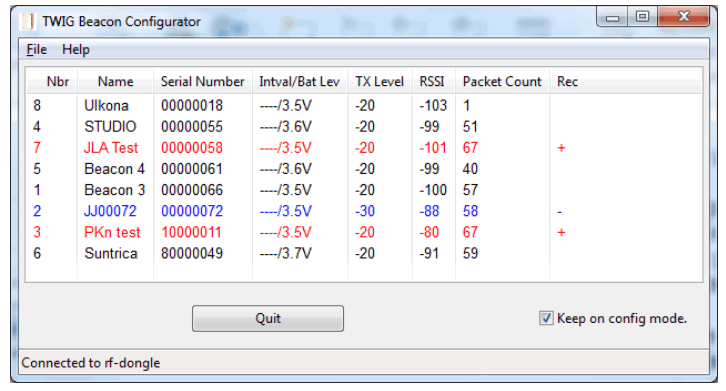
Task: Click the Rec plus sign for PKn test
Action: pos(561,232)
